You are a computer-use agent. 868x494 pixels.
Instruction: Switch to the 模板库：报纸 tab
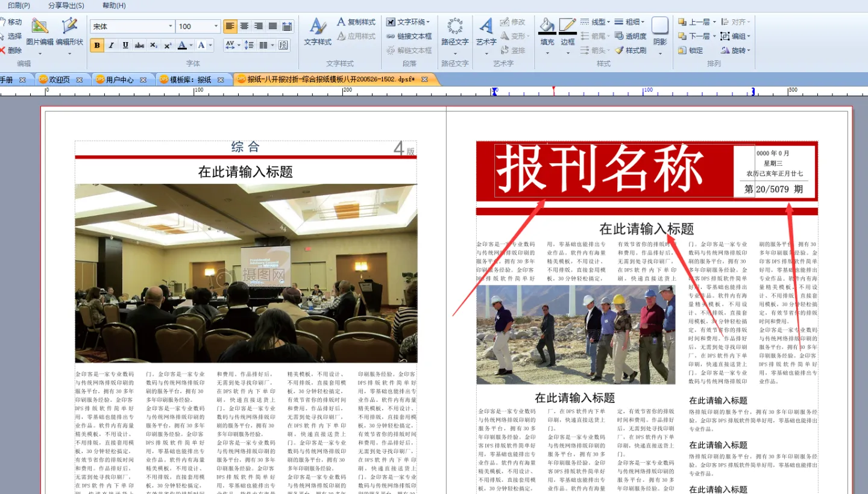[190, 80]
